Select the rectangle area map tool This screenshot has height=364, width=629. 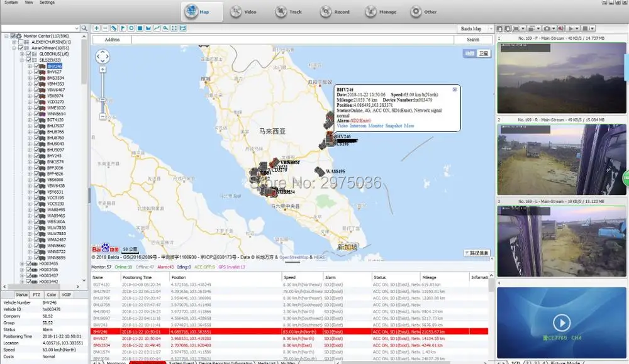coord(140,28)
